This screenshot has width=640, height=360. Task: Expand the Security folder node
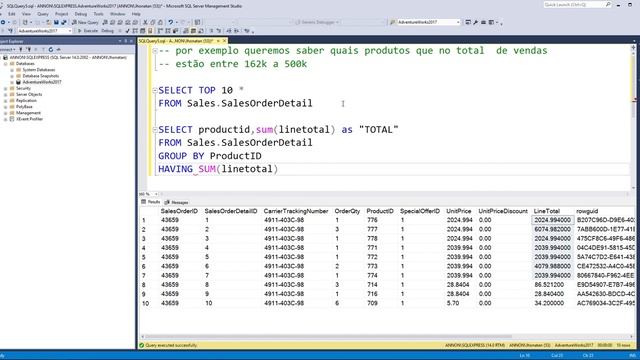pos(6,88)
